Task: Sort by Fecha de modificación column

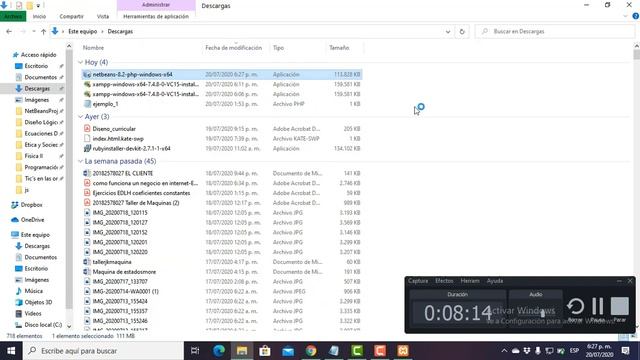Action: click(x=233, y=48)
